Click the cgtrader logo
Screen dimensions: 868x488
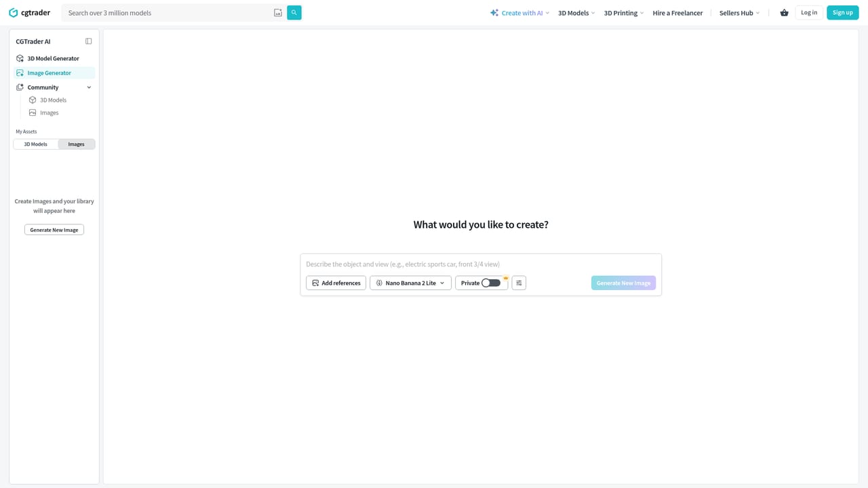(29, 12)
